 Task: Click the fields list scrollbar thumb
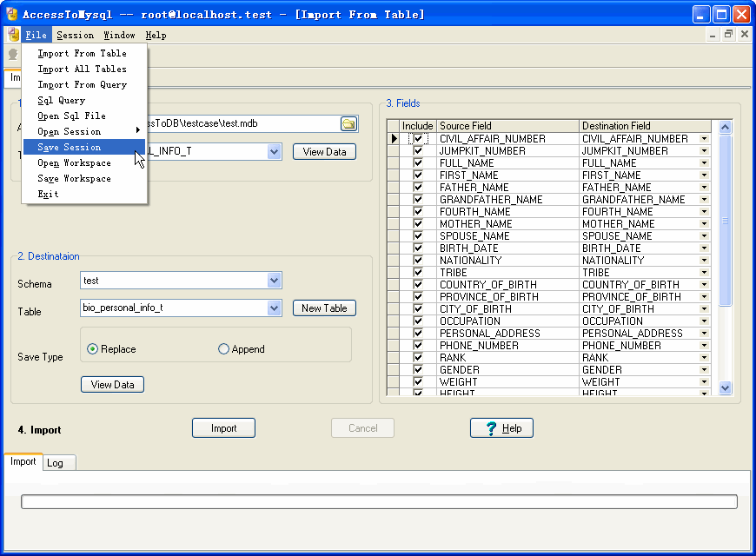[725, 221]
